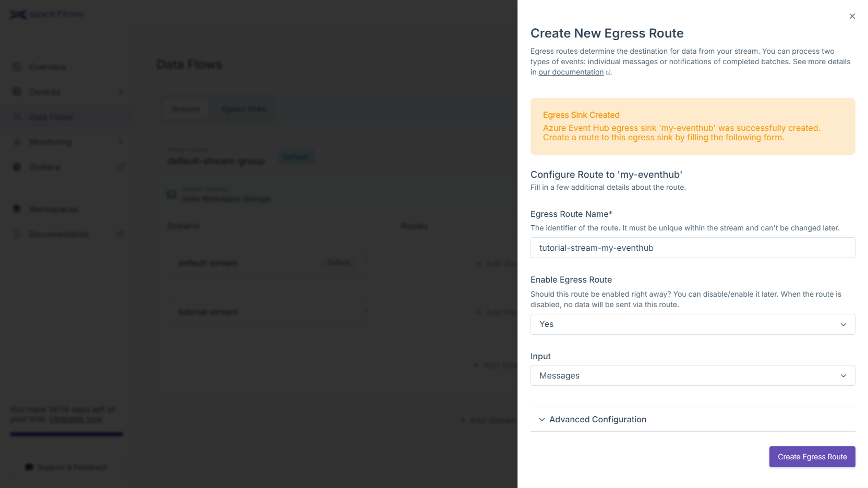This screenshot has width=868, height=488.
Task: Switch to the Egress Sinks tab
Action: coord(244,109)
